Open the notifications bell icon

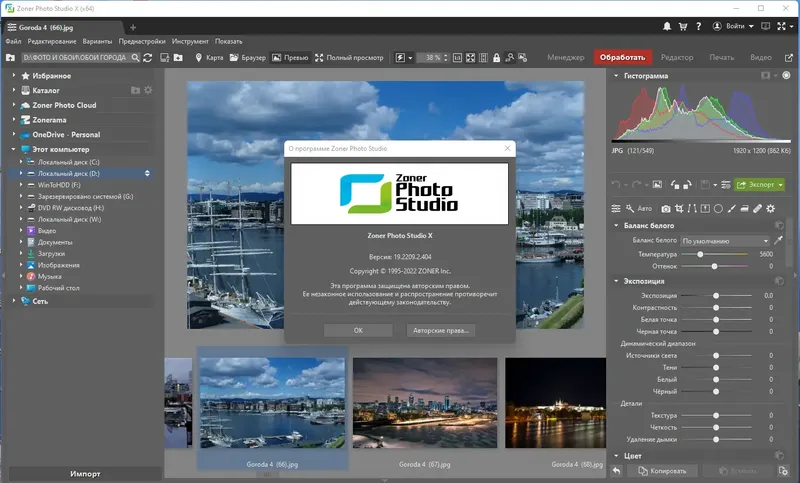coord(667,26)
